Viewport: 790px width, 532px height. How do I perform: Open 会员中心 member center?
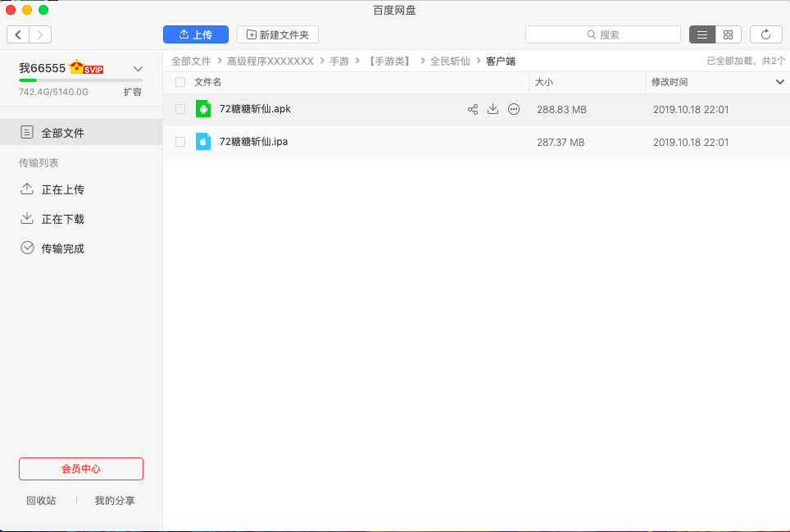tap(81, 469)
